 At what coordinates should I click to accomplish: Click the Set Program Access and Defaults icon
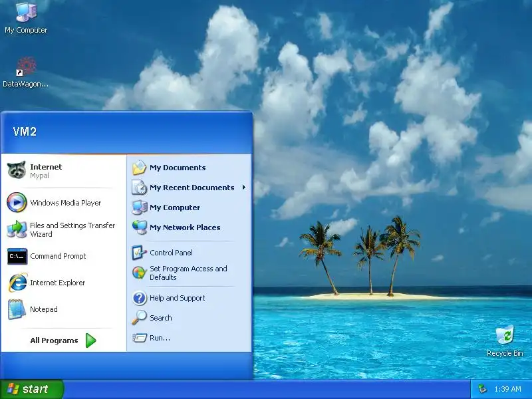click(139, 273)
